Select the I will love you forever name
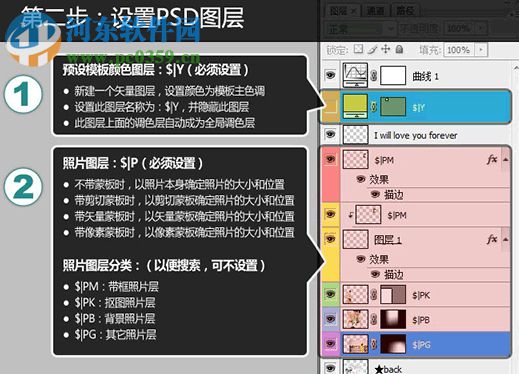 point(415,135)
